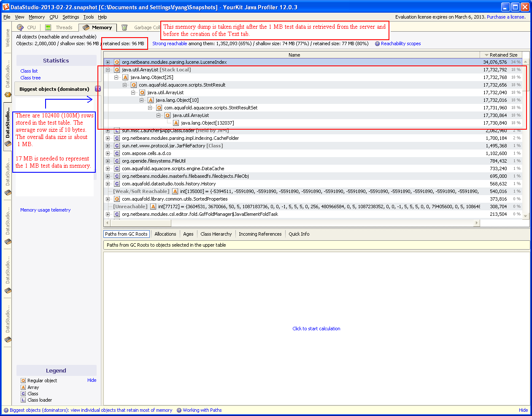
Task: Click the help icon beside Reachability scopes
Action: (x=377, y=44)
